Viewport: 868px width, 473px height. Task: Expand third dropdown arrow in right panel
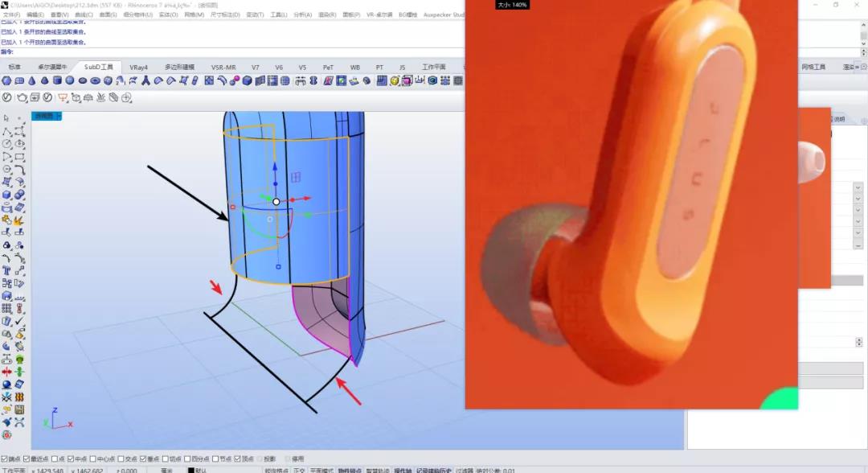858,210
